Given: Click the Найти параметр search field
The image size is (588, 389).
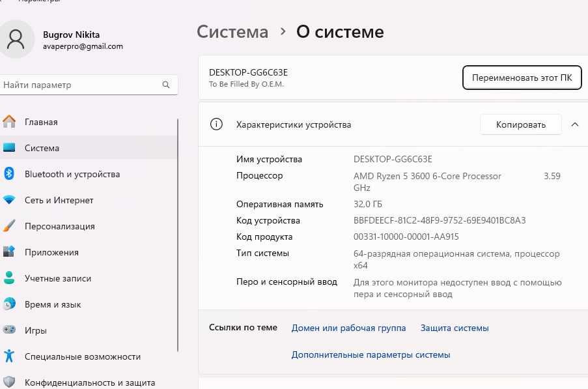Looking at the screenshot, I should (89, 85).
